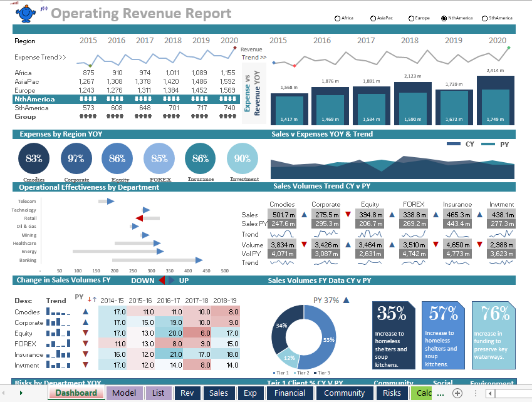Add a new sheet with plus icon

(x=457, y=393)
